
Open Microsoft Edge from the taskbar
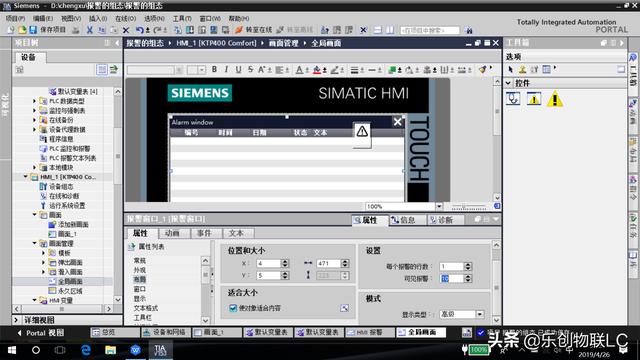[x=86, y=350]
